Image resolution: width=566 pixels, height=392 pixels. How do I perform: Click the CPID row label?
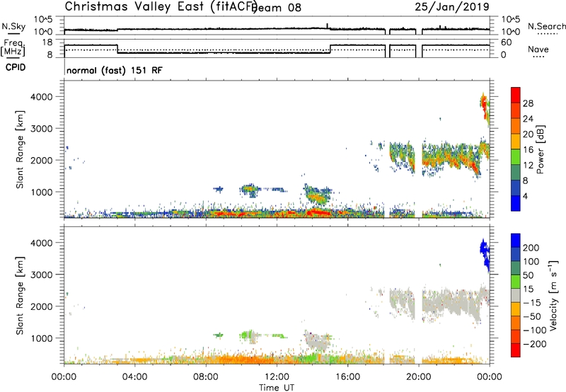(x=16, y=67)
